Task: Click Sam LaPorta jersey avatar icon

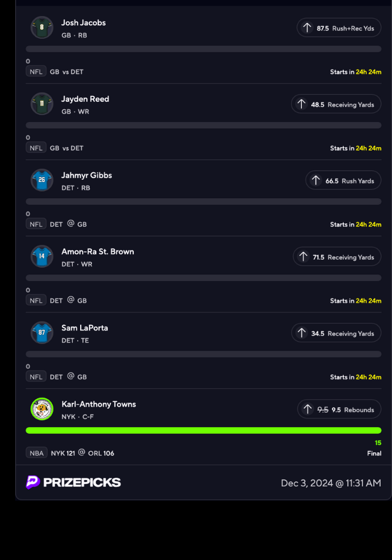Action: [x=42, y=333]
